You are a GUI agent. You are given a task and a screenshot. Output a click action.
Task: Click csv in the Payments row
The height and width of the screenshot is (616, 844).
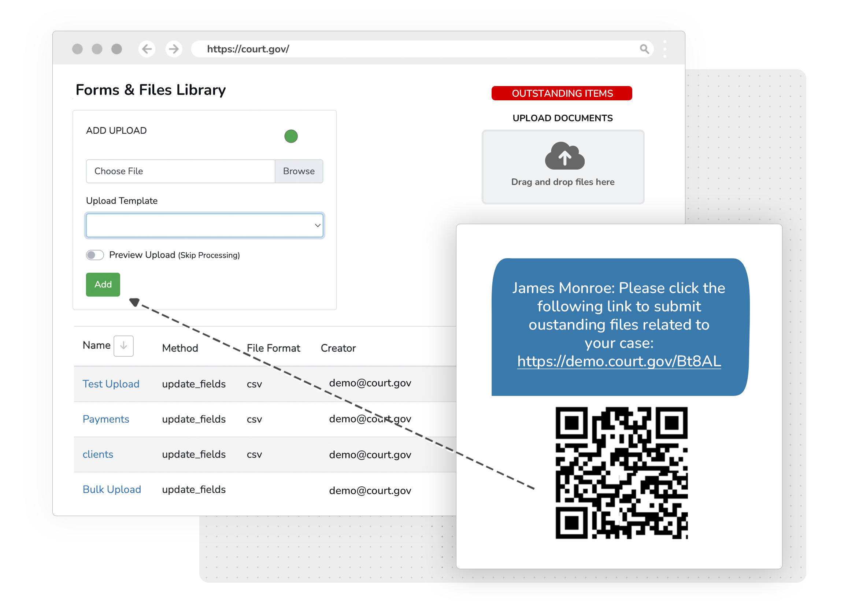[254, 420]
